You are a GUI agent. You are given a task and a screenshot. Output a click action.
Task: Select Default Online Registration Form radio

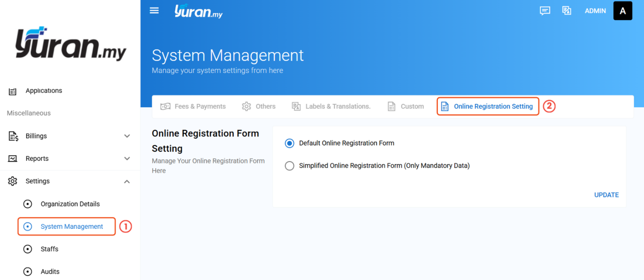pos(289,143)
